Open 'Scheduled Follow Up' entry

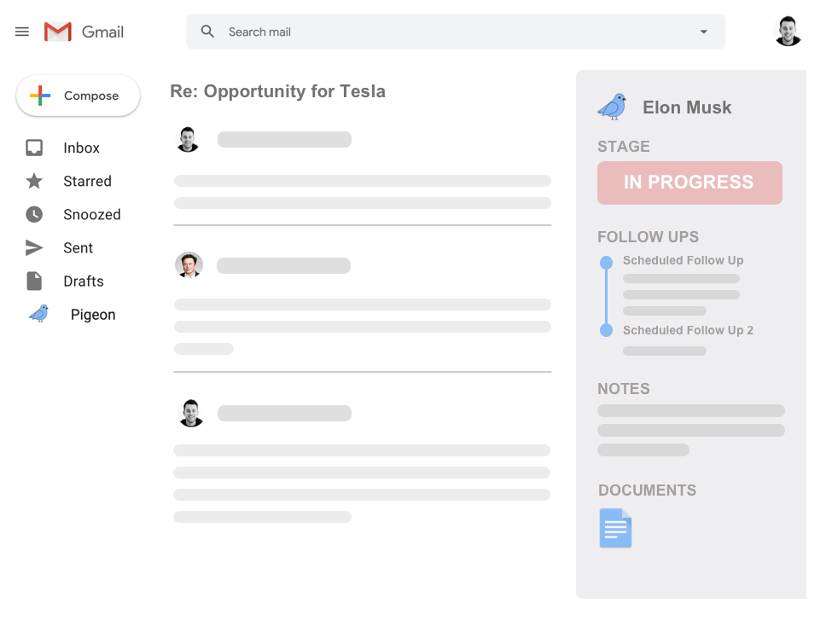point(683,260)
